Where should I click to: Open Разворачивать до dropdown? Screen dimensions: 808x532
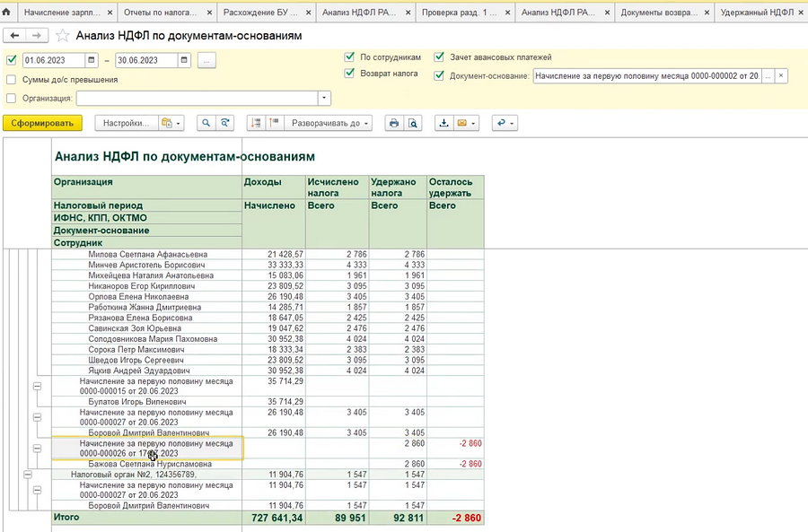(x=329, y=123)
